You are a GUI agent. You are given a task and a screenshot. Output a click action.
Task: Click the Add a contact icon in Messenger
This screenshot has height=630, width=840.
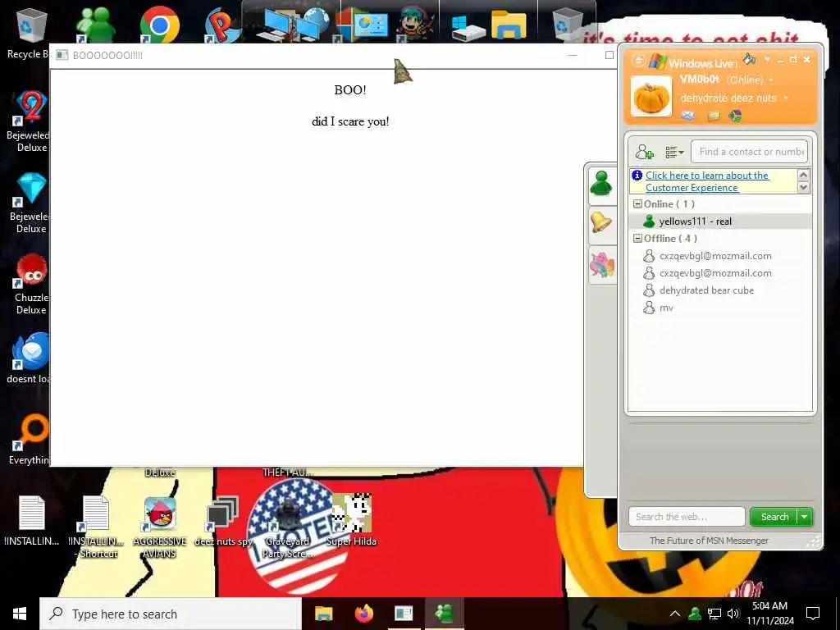coord(645,152)
